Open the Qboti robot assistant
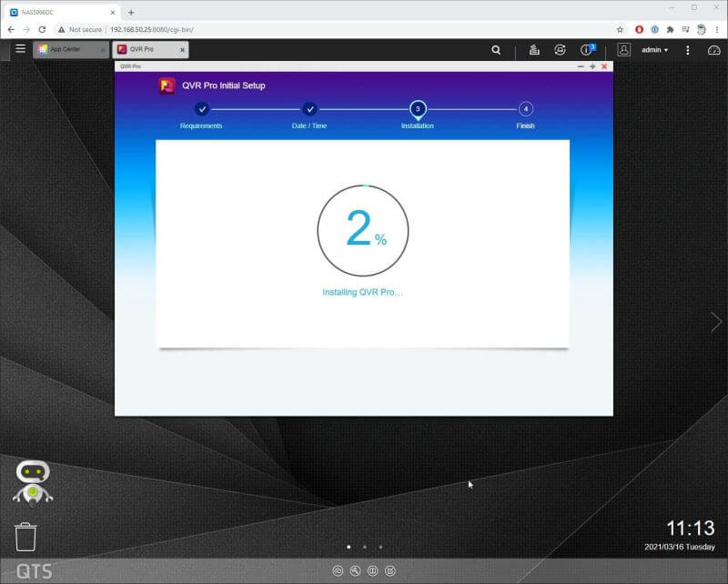 33,482
